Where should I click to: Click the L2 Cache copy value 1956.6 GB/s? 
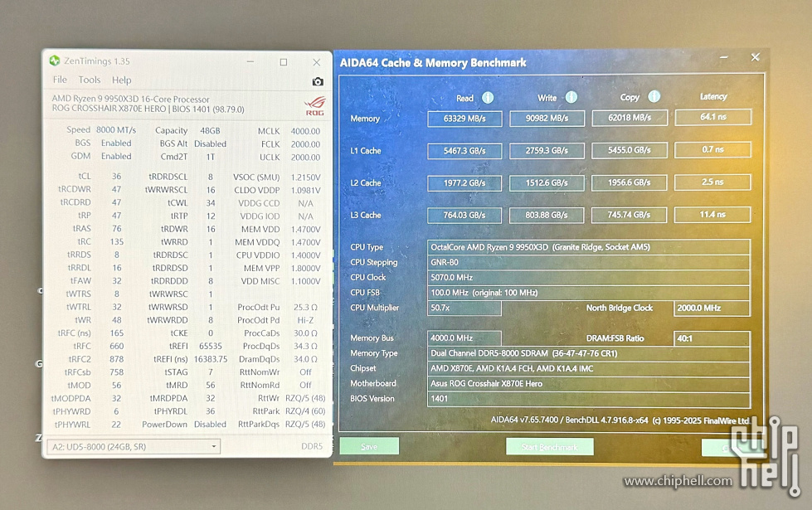click(630, 182)
